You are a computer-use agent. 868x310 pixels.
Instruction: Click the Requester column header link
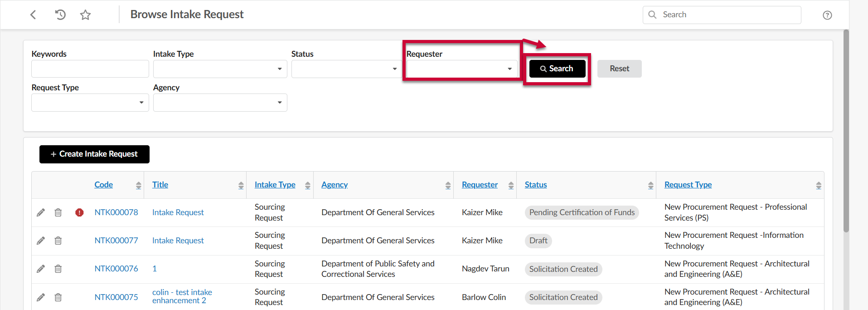tap(480, 185)
